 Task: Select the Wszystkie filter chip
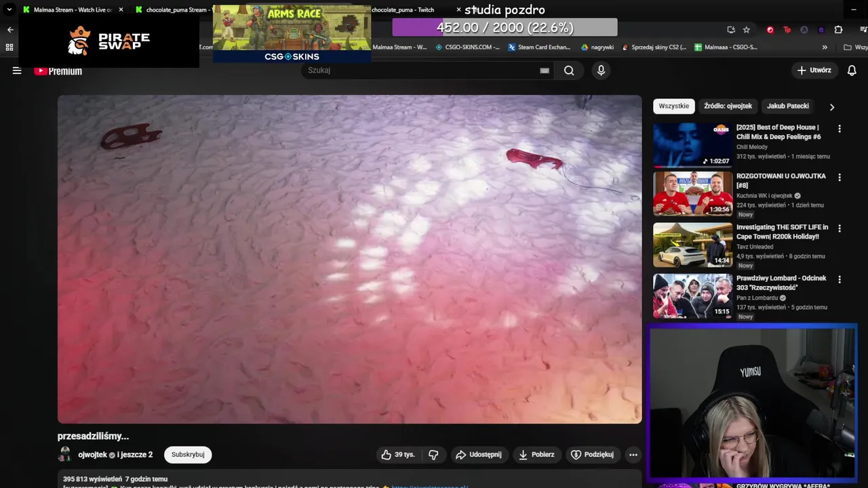674,106
